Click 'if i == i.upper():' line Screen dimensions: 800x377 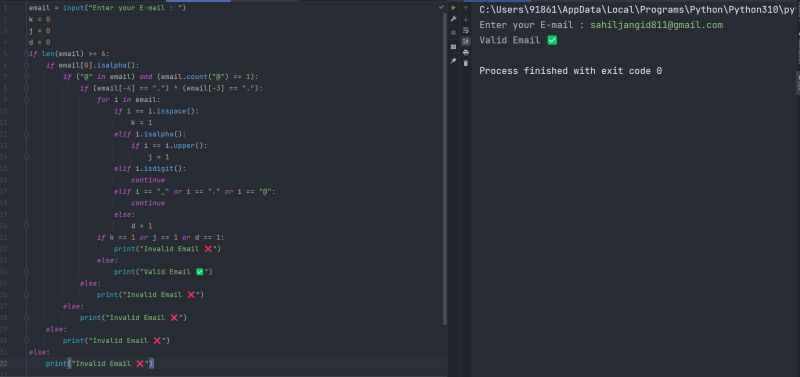pos(169,145)
